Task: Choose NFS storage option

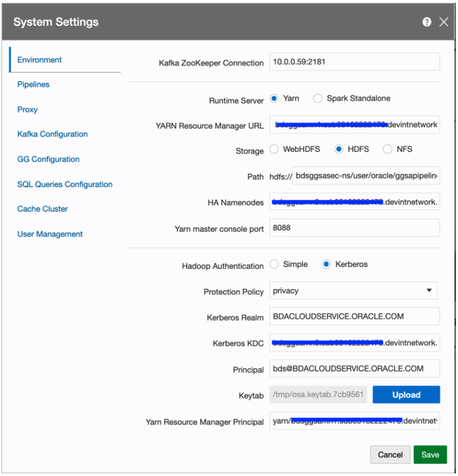Action: [387, 149]
